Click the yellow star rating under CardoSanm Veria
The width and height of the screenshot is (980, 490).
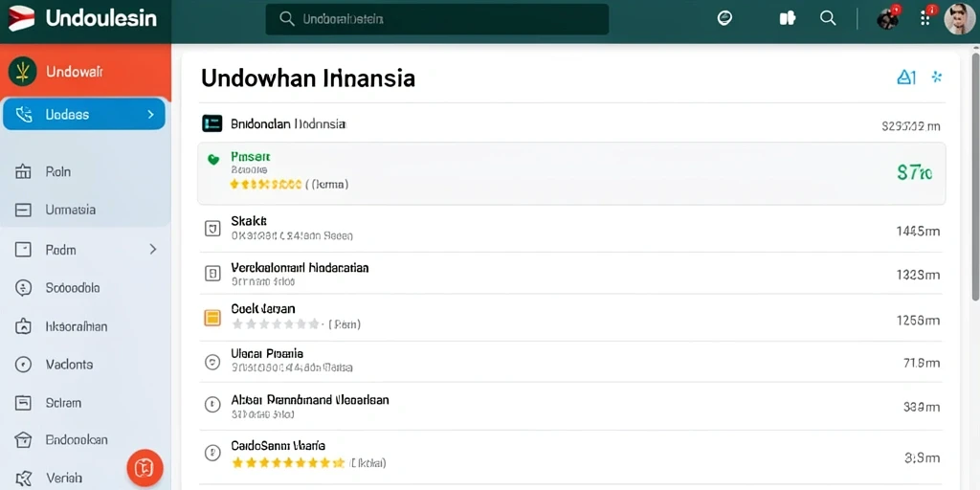click(287, 463)
